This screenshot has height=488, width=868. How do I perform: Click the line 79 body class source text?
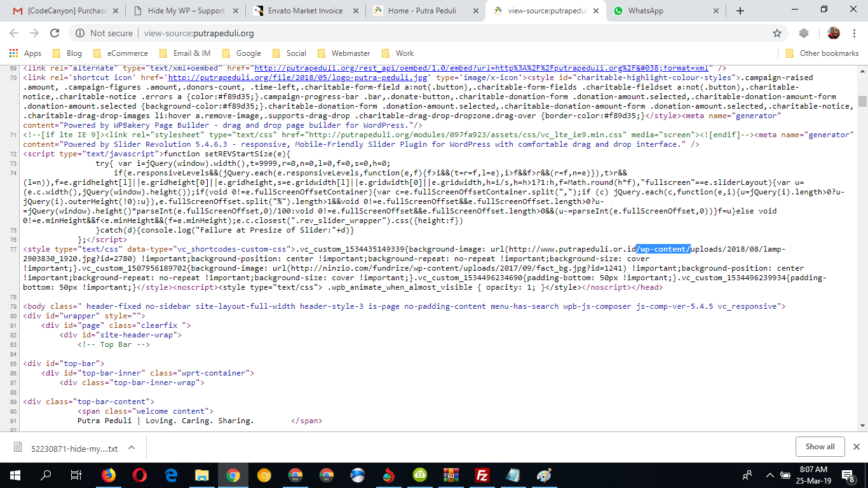[404, 306]
